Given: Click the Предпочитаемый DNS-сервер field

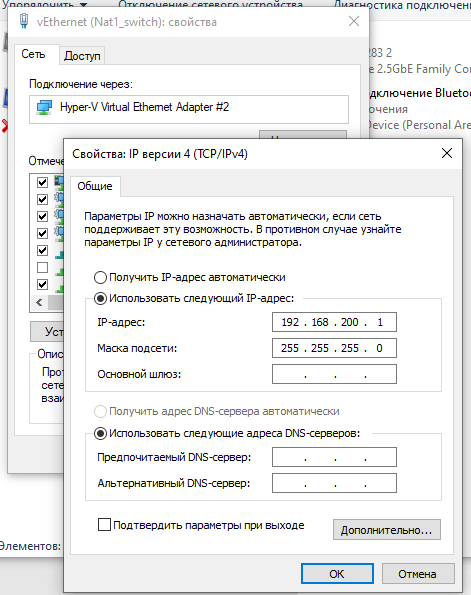Looking at the screenshot, I should (334, 457).
